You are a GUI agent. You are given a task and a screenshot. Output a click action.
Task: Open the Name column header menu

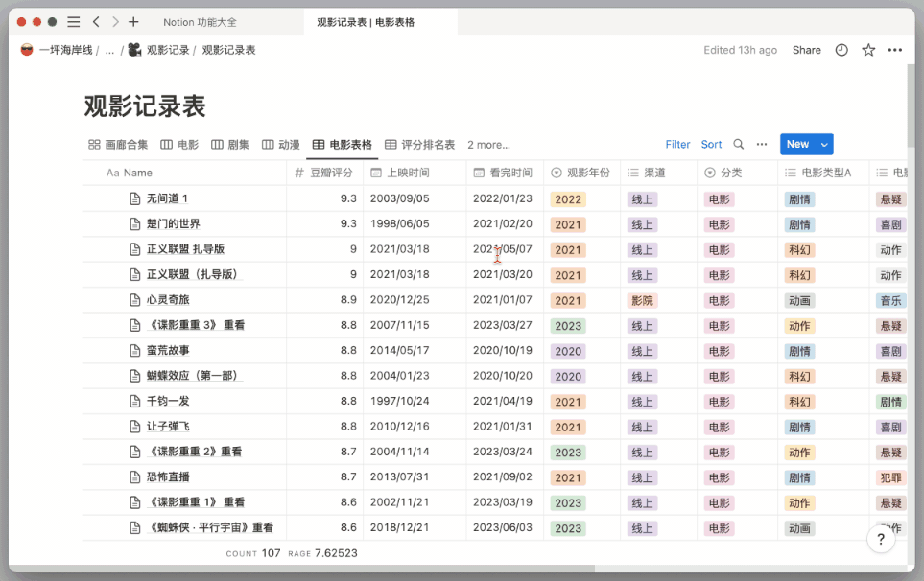pos(184,173)
